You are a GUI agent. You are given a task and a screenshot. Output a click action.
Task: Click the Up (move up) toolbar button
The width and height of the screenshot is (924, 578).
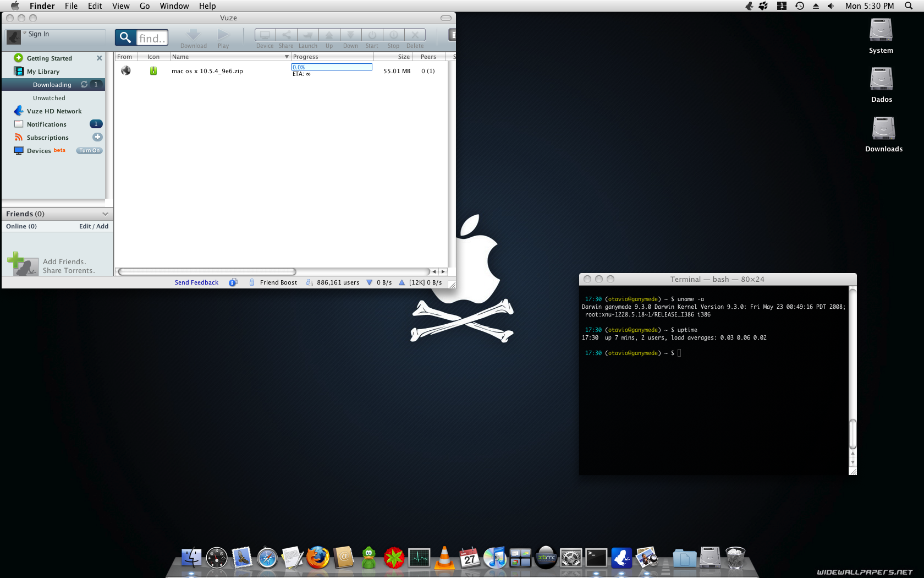pyautogui.click(x=329, y=35)
